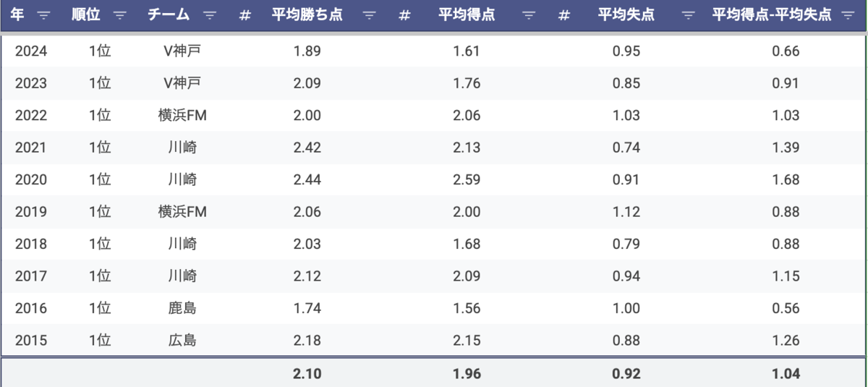Select the 2022 year cell

[x=31, y=116]
